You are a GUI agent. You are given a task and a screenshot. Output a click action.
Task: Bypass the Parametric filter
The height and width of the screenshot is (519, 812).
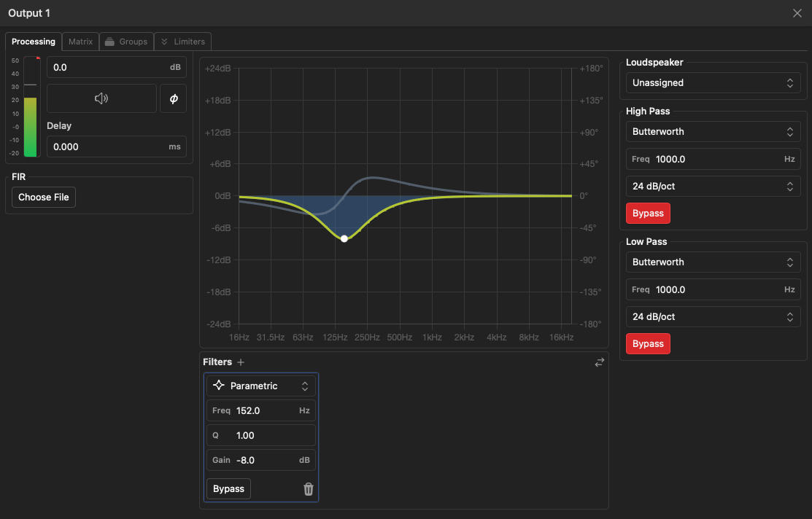pyautogui.click(x=228, y=488)
